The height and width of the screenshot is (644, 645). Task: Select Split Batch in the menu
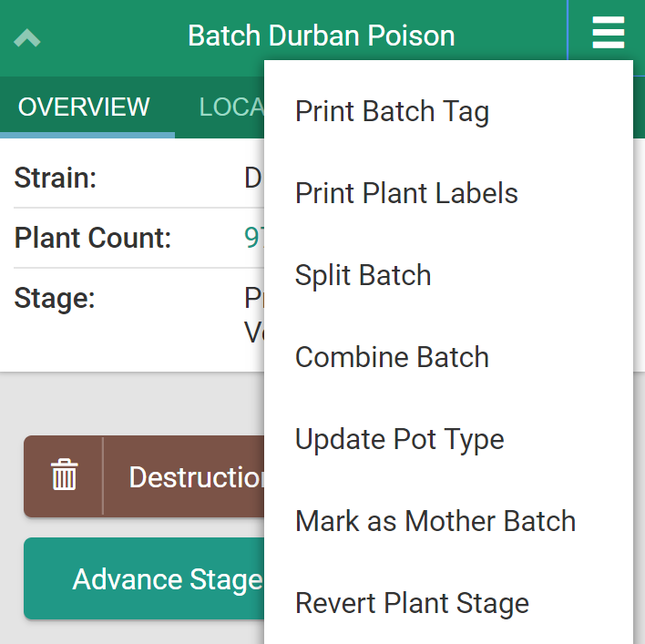[x=363, y=276]
